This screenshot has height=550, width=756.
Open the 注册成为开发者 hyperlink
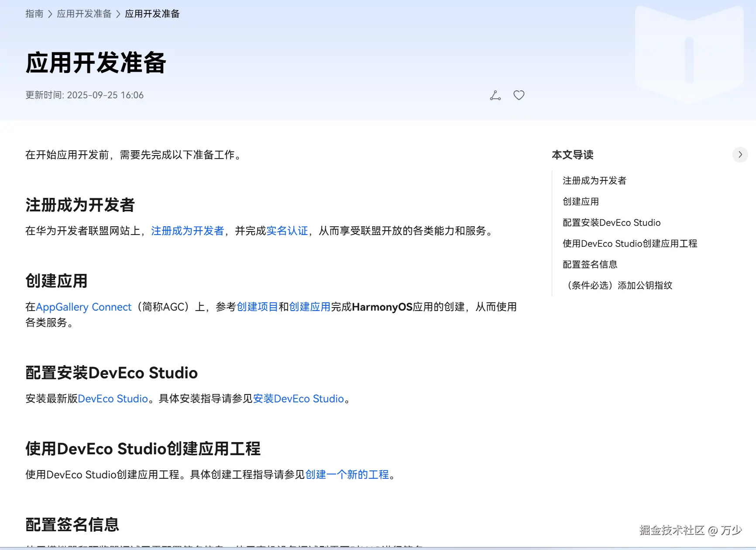(x=187, y=231)
